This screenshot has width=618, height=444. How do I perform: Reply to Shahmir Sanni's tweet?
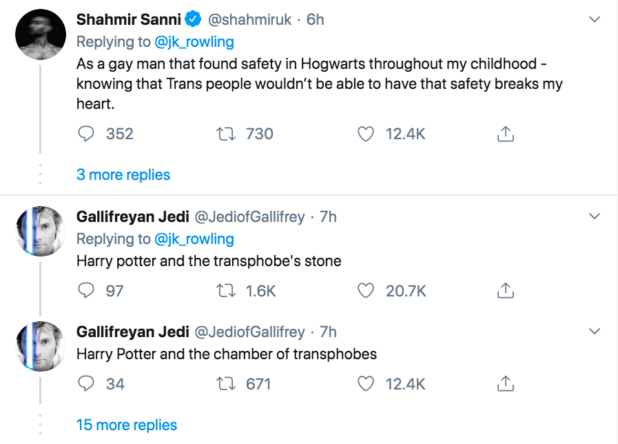coord(87,133)
